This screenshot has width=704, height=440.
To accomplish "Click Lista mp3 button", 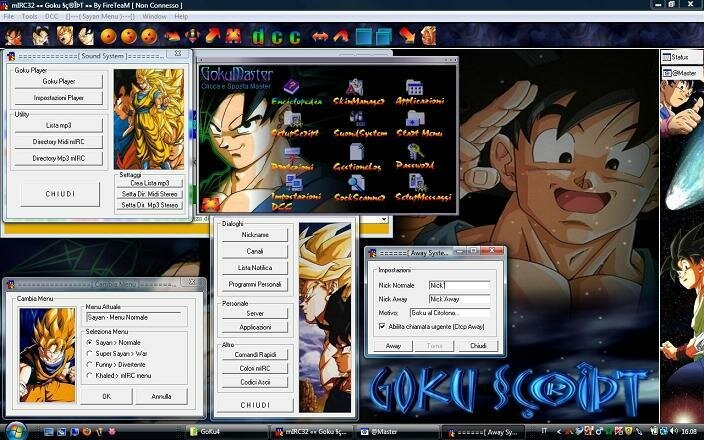I will (59, 125).
